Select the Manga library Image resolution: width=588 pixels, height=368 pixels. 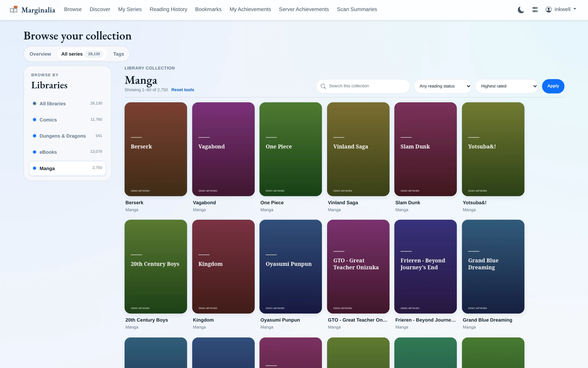tap(68, 168)
